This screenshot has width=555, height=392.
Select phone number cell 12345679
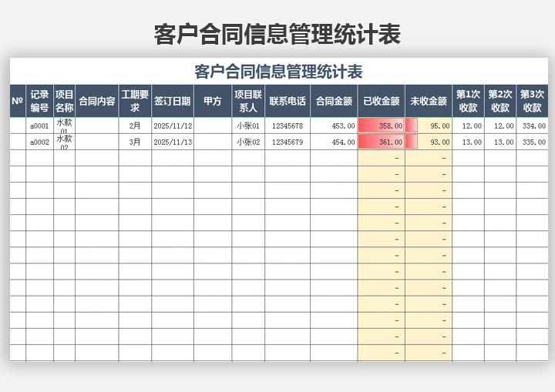pyautogui.click(x=288, y=142)
